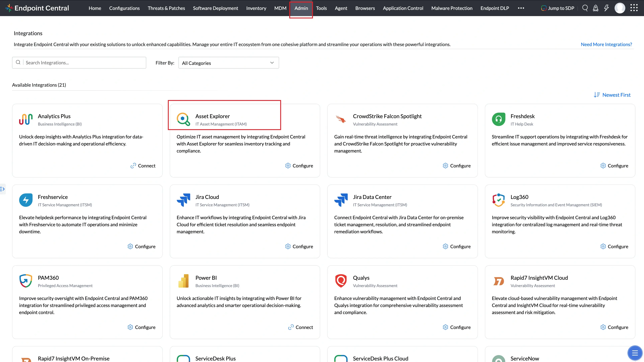This screenshot has width=644, height=362.
Task: Open the Software Deployment menu
Action: pyautogui.click(x=215, y=8)
